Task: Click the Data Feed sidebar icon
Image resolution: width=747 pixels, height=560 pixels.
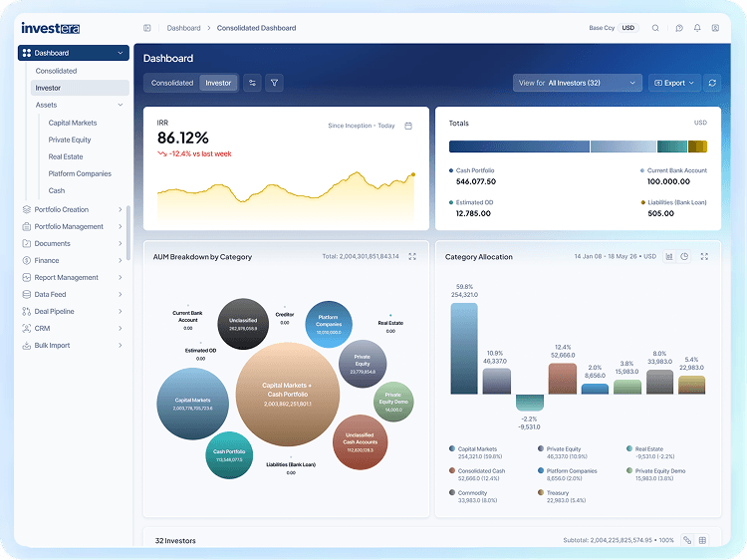Action: click(x=27, y=295)
